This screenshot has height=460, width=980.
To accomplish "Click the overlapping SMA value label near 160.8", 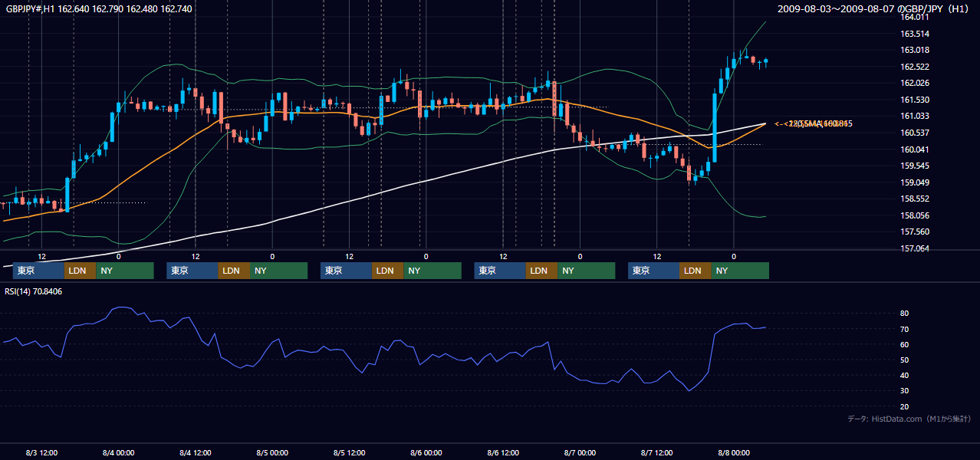I will [x=814, y=123].
